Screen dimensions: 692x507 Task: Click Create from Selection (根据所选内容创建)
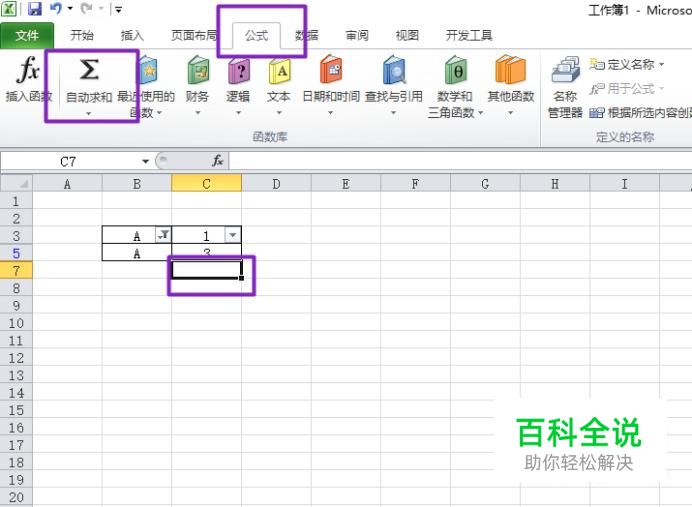640,113
